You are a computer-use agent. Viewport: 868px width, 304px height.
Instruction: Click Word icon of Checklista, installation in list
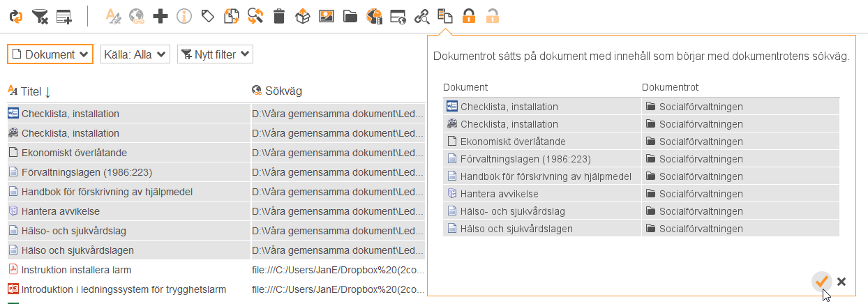[x=13, y=114]
